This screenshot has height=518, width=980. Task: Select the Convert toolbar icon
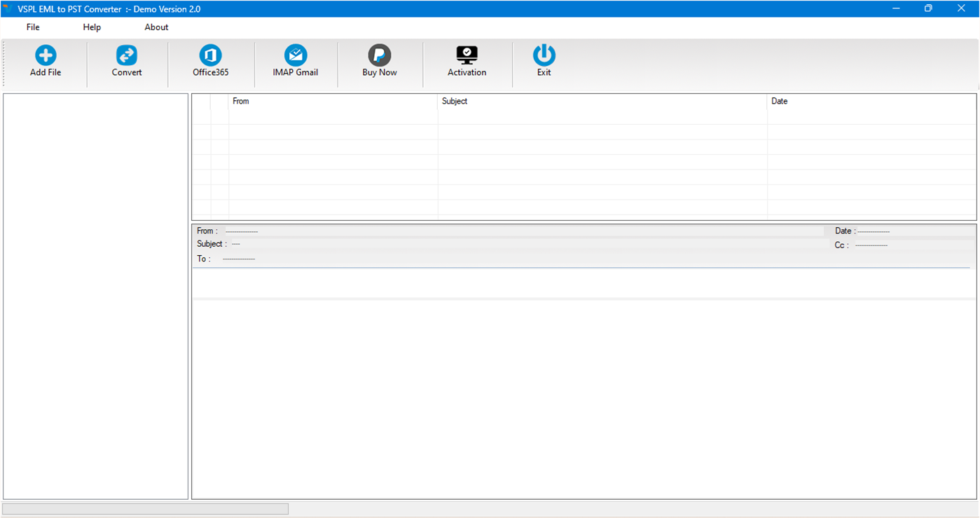click(x=126, y=60)
